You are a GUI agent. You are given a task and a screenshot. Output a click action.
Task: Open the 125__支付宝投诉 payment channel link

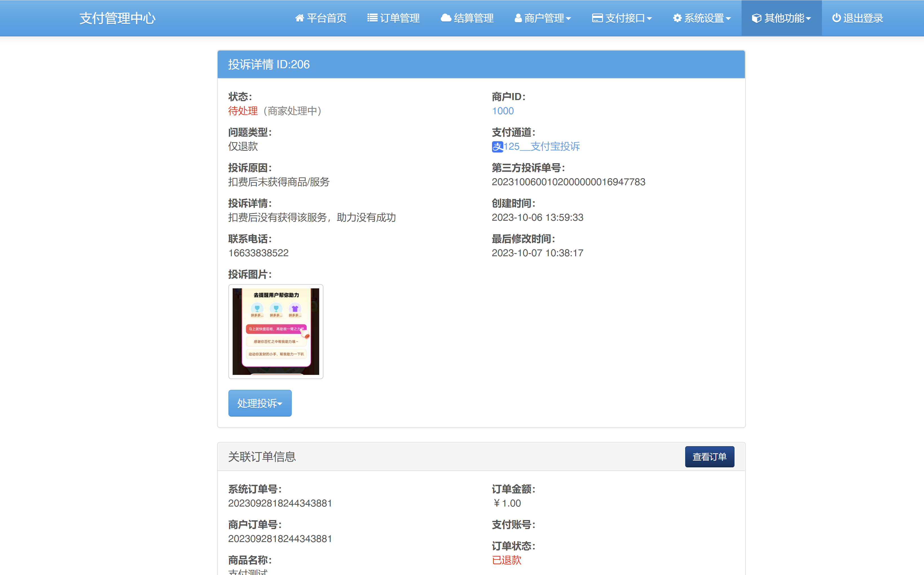point(542,146)
